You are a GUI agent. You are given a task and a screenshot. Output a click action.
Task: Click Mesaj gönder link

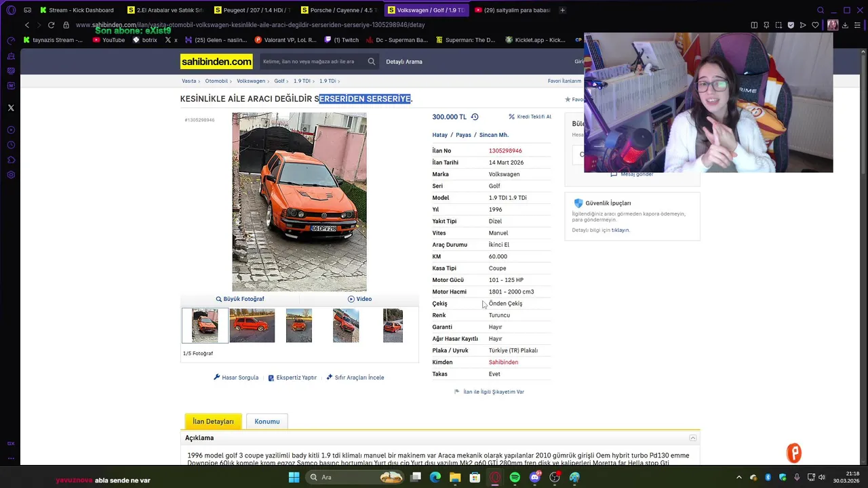(x=632, y=174)
